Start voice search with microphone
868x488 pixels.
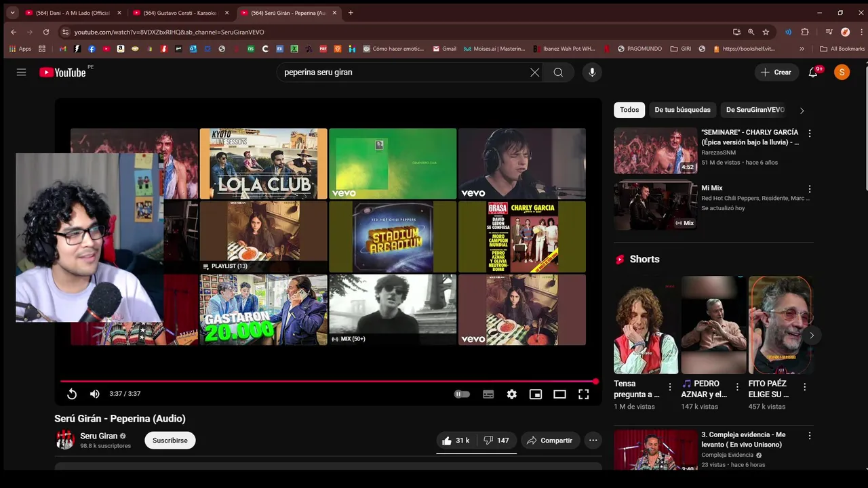pyautogui.click(x=592, y=73)
